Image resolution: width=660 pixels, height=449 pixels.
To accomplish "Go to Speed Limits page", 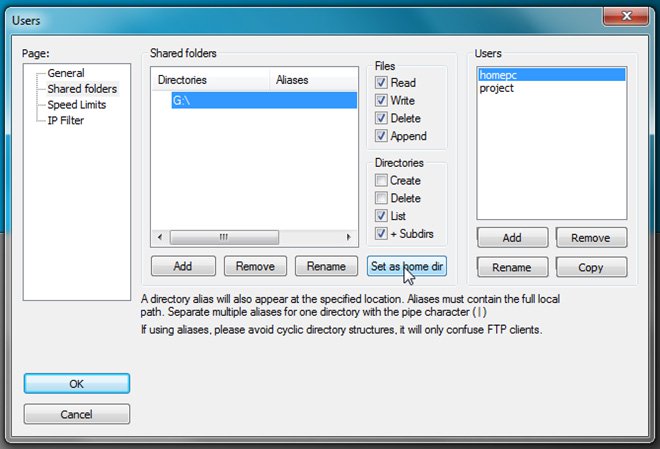I will [x=77, y=105].
